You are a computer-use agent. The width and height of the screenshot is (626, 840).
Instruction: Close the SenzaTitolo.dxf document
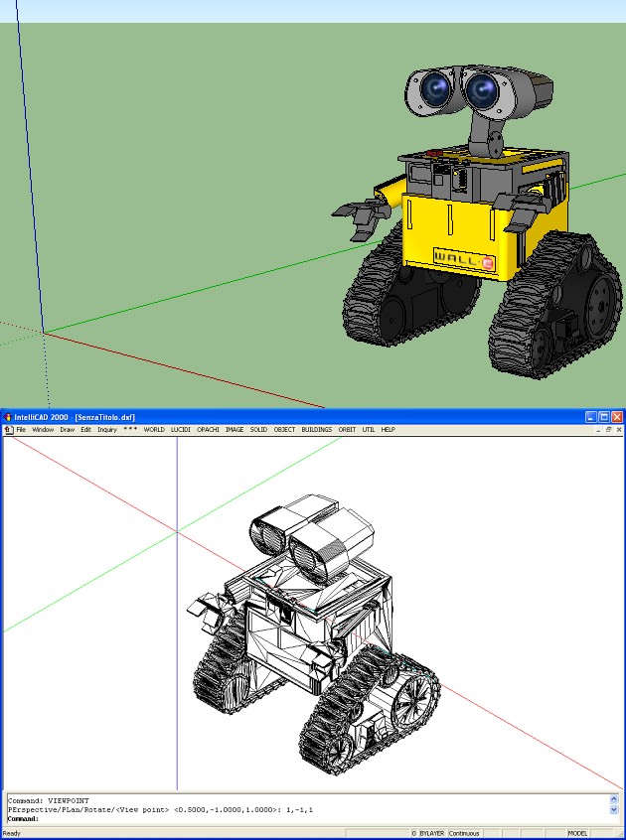[618, 430]
